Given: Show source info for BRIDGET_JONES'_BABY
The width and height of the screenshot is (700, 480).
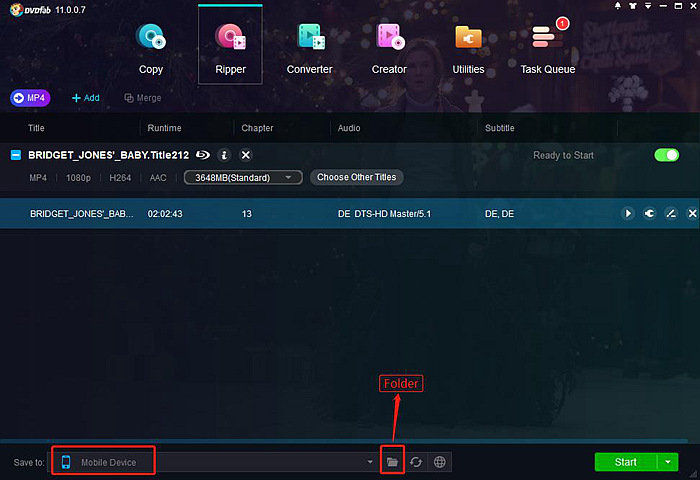Looking at the screenshot, I should tap(224, 155).
